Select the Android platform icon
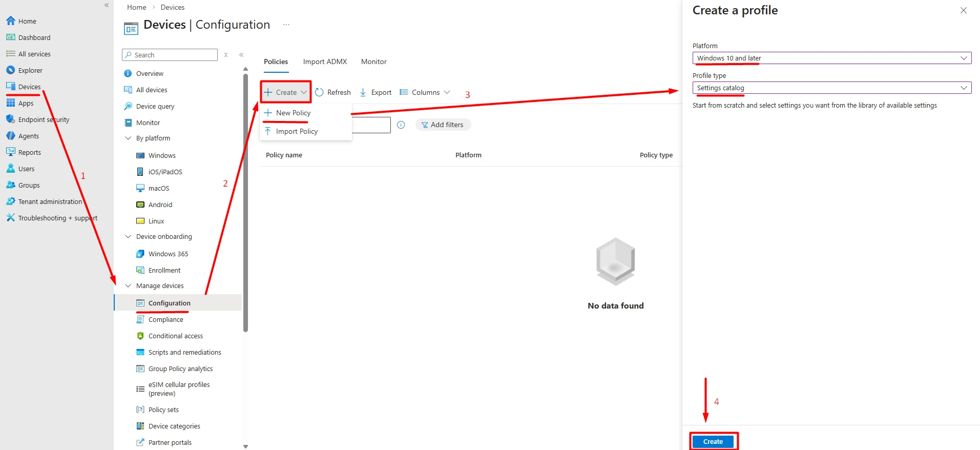 tap(140, 204)
